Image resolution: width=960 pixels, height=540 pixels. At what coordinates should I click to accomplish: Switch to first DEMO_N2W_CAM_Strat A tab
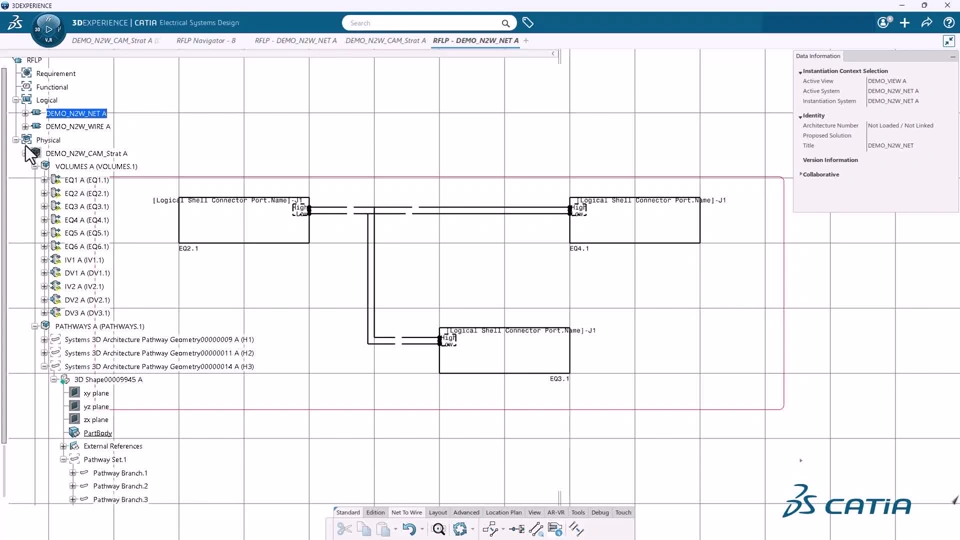(112, 40)
